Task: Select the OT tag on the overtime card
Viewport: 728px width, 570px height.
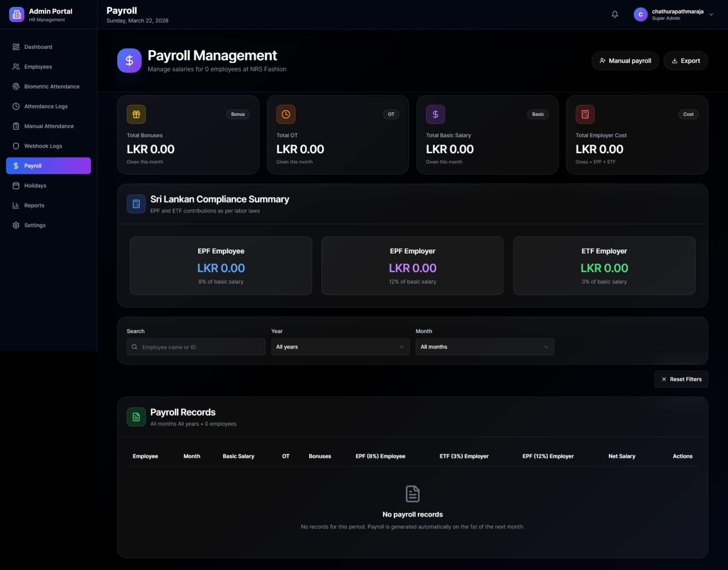Action: 391,114
